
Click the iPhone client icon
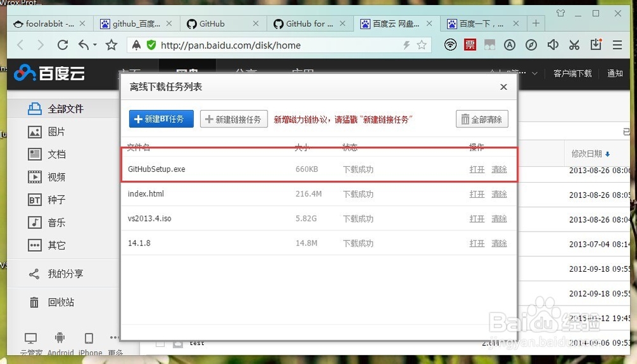coord(89,338)
